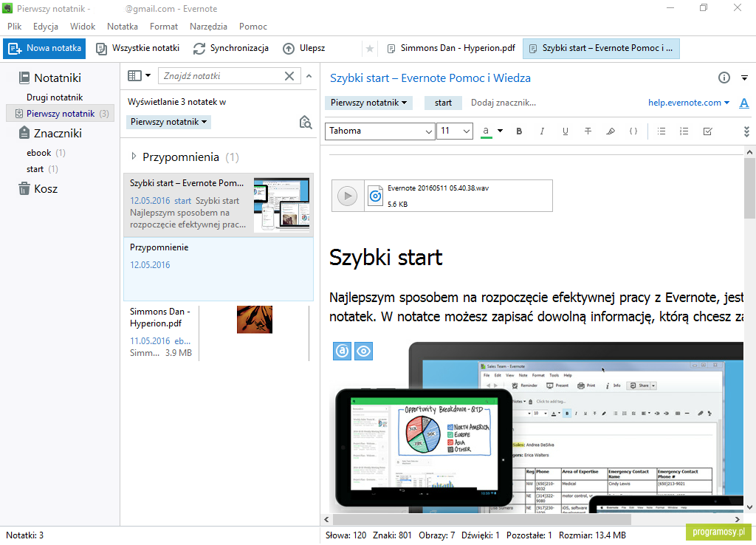Screen dimensions: 756x545
Task: Open Simmons Dan - Hyperion.pdf shortcut tab
Action: click(451, 48)
